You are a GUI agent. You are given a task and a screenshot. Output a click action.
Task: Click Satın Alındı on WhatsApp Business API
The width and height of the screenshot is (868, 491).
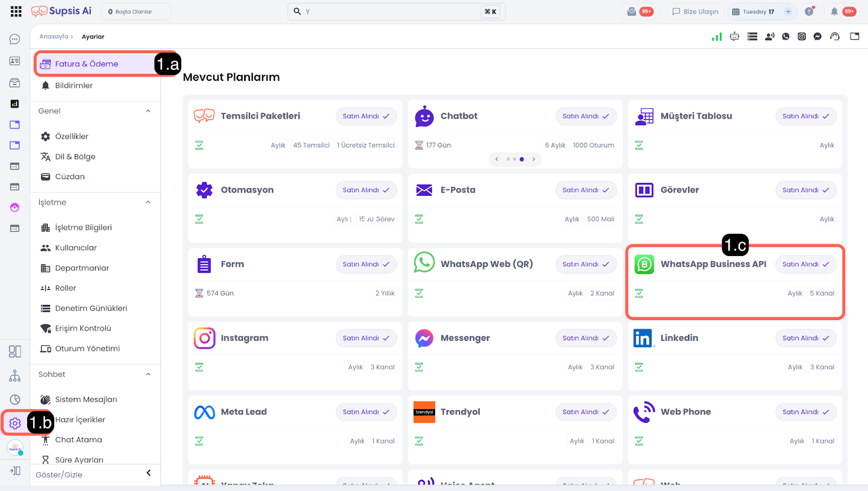(805, 264)
